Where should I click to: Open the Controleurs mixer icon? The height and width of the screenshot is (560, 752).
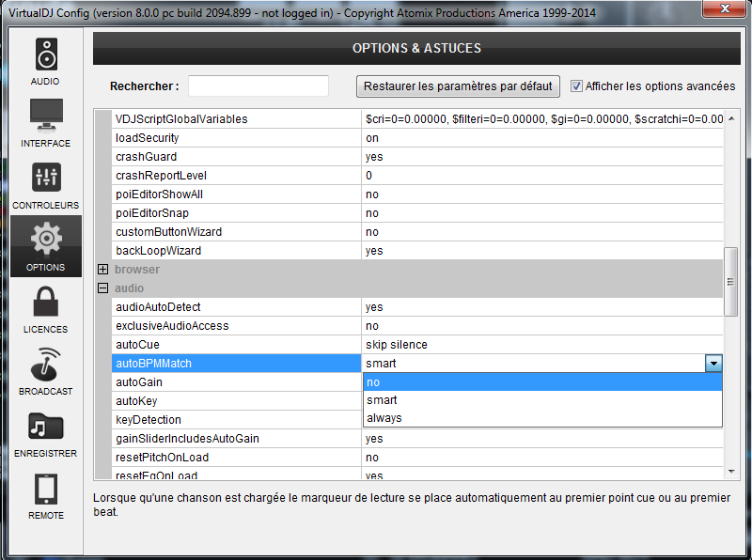(x=46, y=179)
